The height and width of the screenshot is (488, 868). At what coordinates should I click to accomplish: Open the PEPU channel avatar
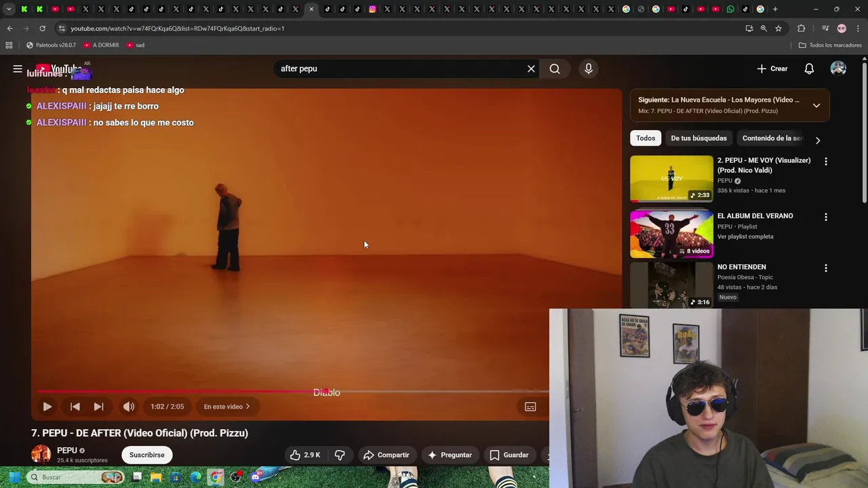click(41, 454)
